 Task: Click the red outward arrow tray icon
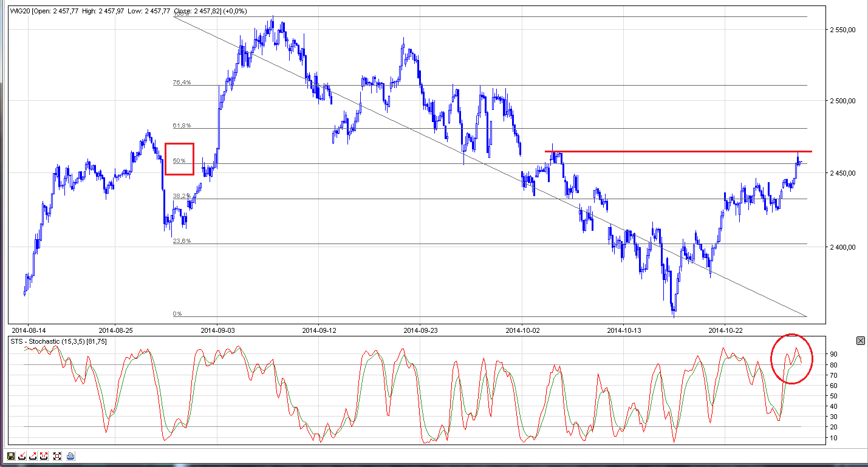pyautogui.click(x=34, y=455)
